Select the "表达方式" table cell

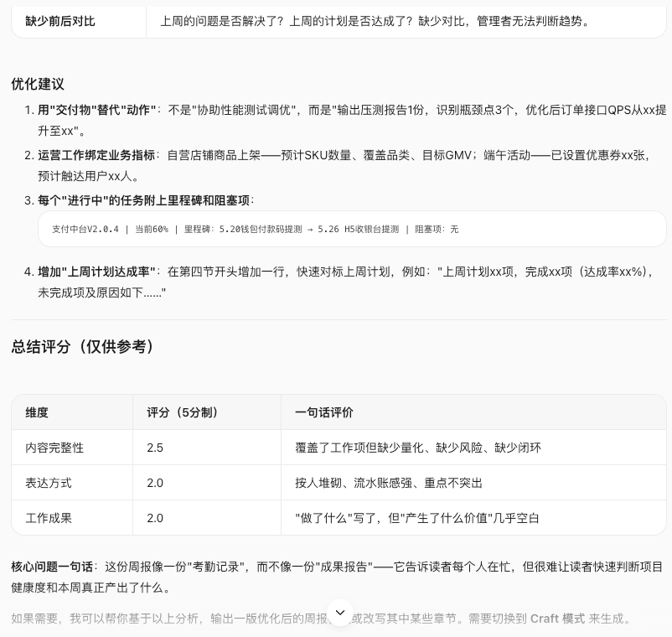click(x=72, y=483)
